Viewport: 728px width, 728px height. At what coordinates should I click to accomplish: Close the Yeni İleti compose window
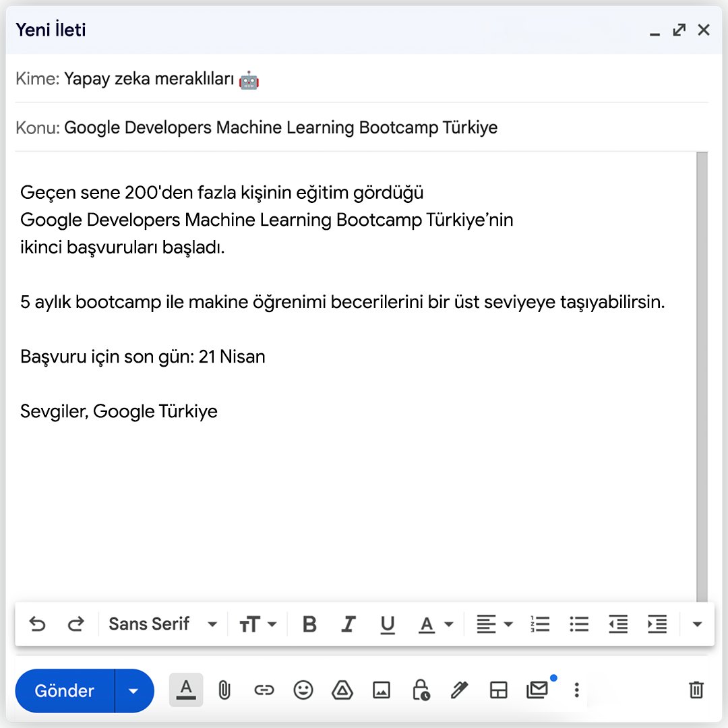[x=704, y=30]
